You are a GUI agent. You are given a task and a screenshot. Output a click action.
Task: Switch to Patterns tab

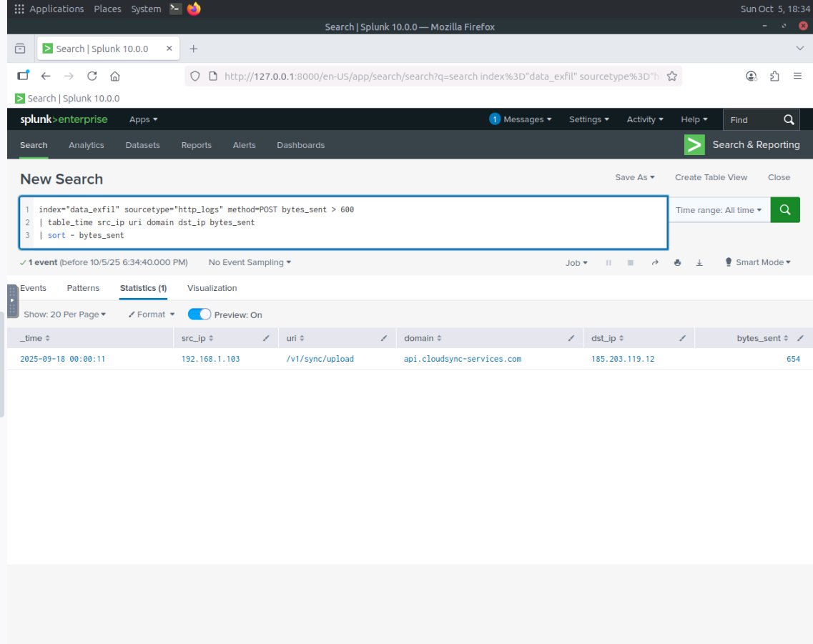(83, 288)
